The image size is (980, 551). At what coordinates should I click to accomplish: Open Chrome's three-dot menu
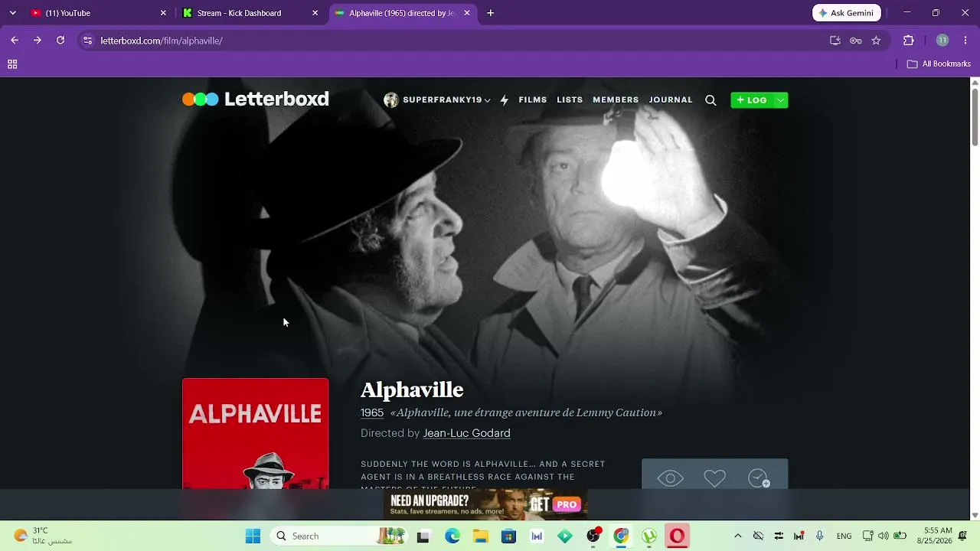tap(965, 41)
